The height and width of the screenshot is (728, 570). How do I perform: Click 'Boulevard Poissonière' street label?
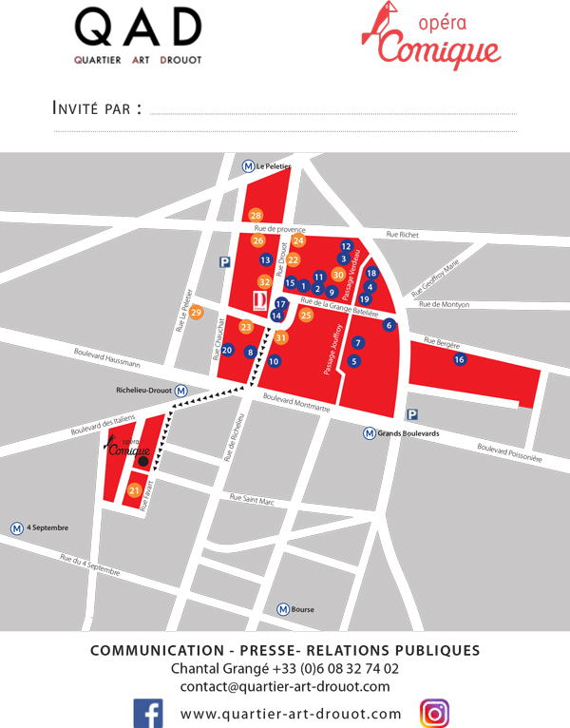pos(509,452)
